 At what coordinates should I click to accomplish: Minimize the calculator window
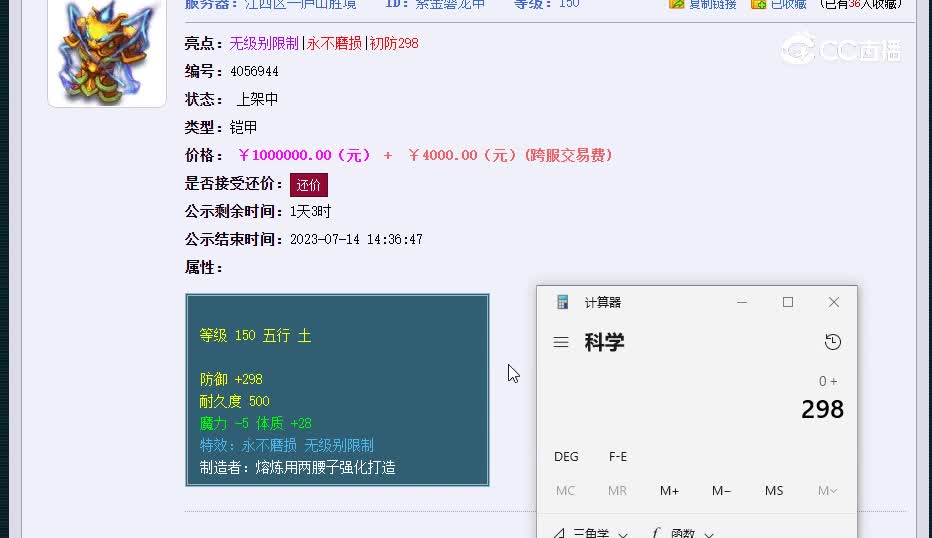tap(742, 302)
